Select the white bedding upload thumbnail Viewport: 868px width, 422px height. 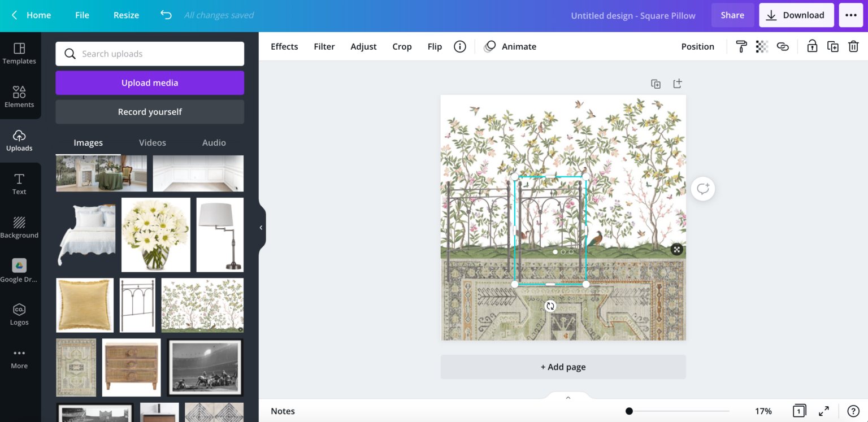pyautogui.click(x=86, y=234)
